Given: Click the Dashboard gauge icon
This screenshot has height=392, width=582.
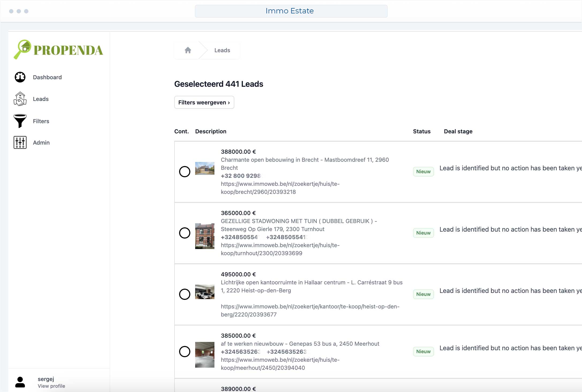Looking at the screenshot, I should [x=20, y=77].
